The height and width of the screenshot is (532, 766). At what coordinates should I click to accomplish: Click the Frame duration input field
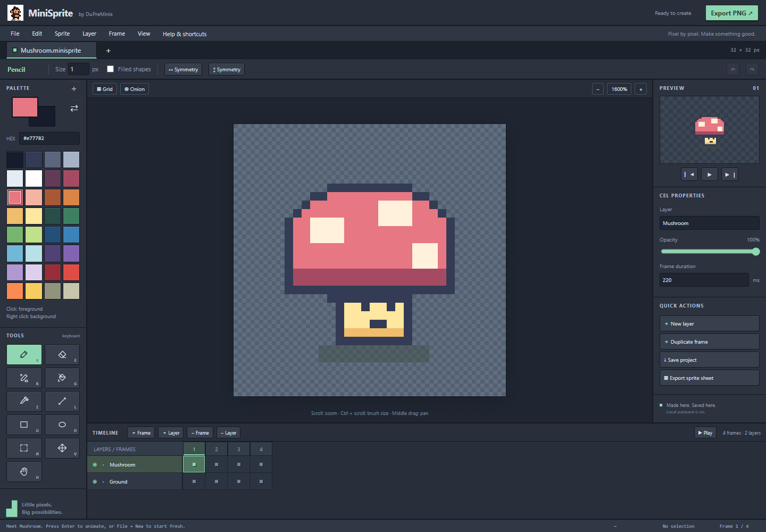pos(704,280)
